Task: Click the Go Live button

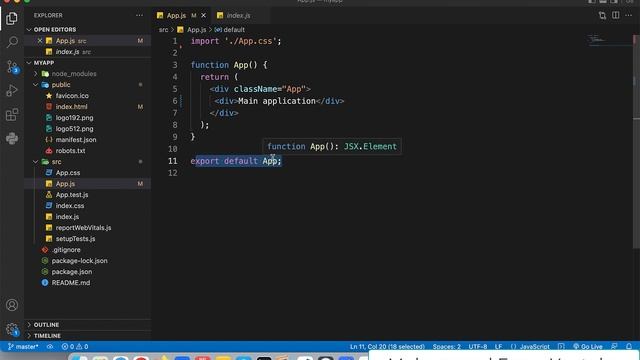Action: click(x=588, y=347)
